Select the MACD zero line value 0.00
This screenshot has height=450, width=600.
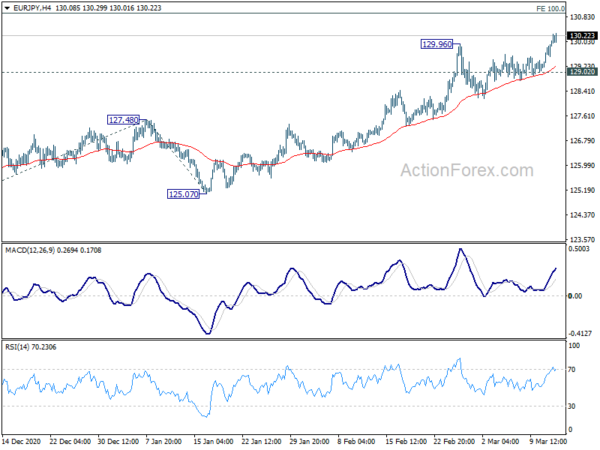[575, 296]
